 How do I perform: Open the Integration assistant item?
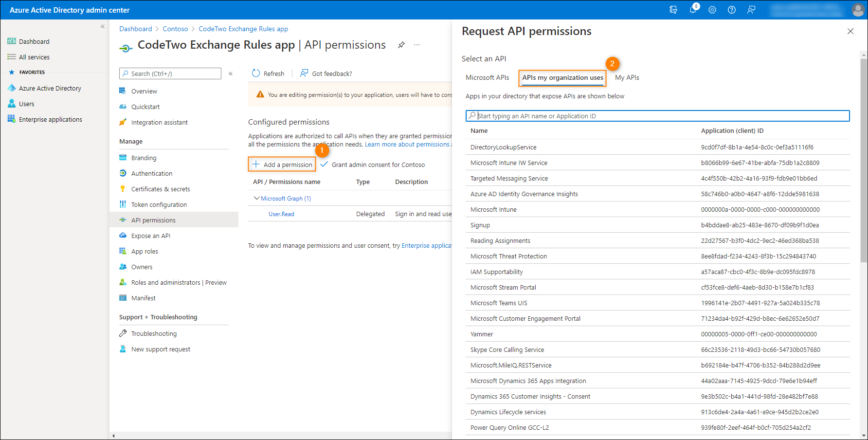pos(159,122)
